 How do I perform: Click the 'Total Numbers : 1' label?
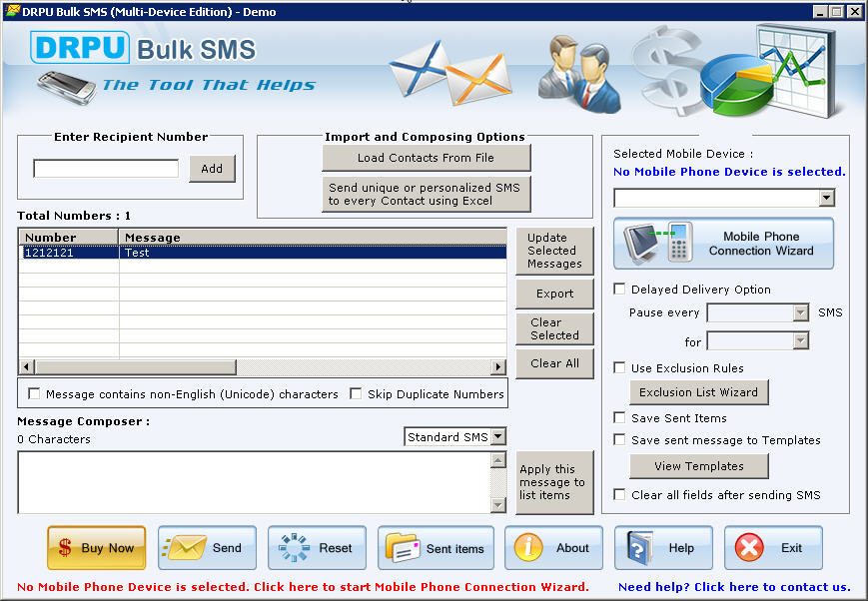(x=74, y=216)
